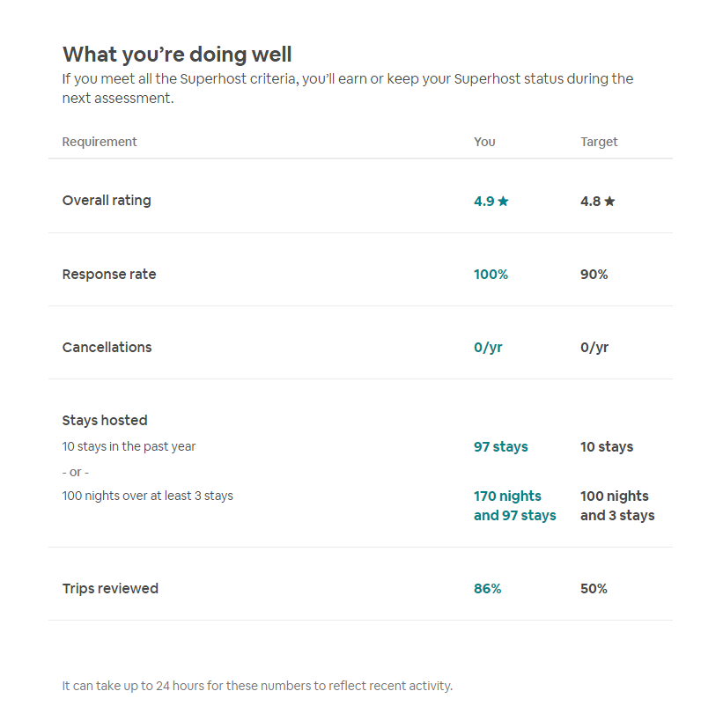The width and height of the screenshot is (723, 728).
Task: Click the Response rate row label
Action: (109, 275)
